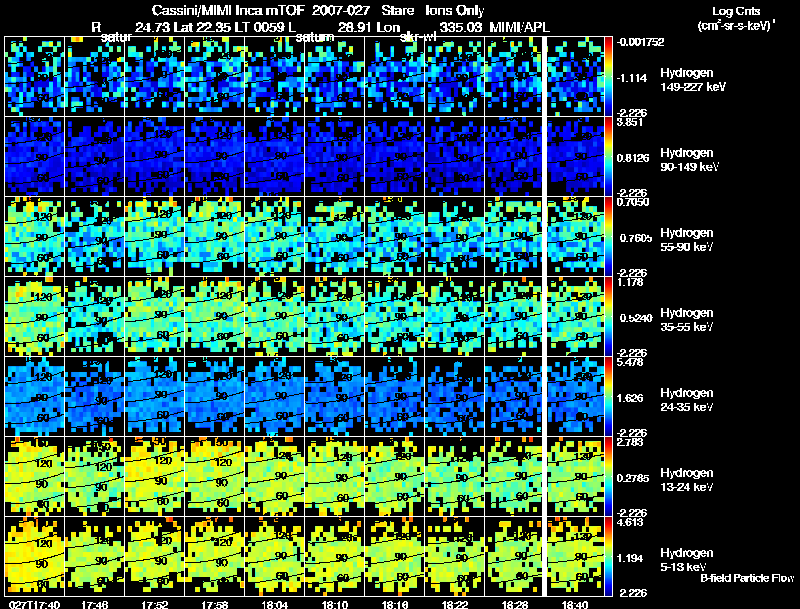
Task: Open the 5-13 keV panel at 18:22
Action: coord(455,557)
